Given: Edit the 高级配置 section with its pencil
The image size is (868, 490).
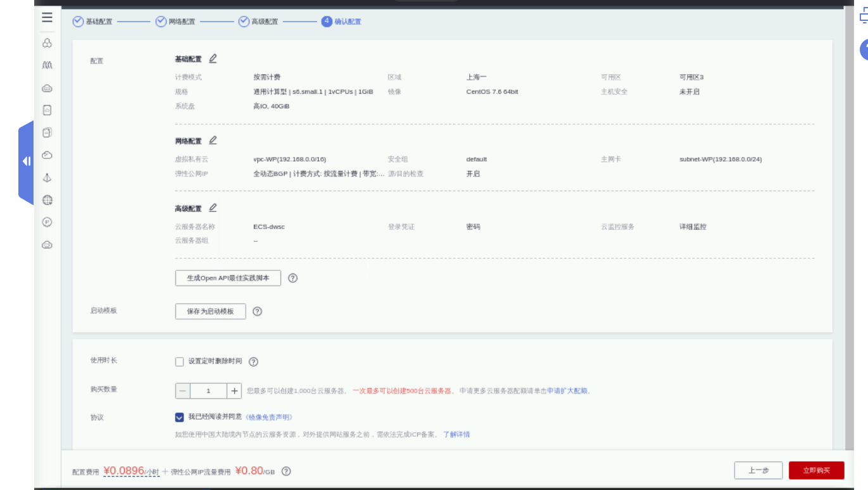Looking at the screenshot, I should pos(213,208).
